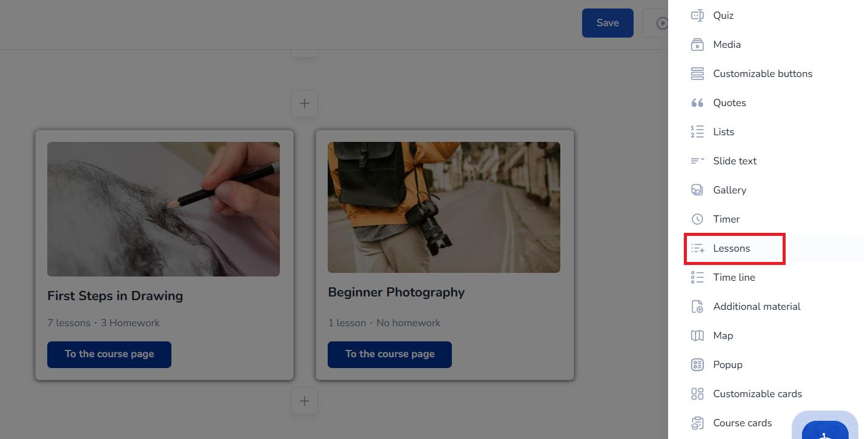Click the Beginner Photography course thumbnail

click(x=443, y=207)
